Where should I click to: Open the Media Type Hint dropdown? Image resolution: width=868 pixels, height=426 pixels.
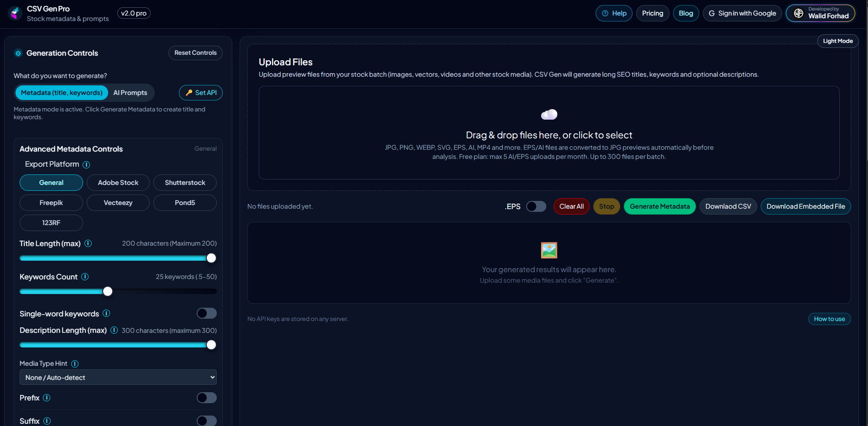coord(118,377)
